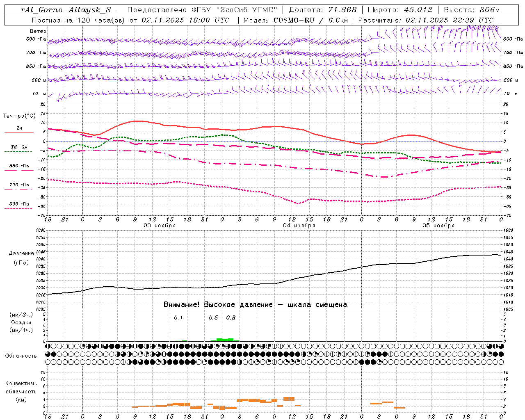The height and width of the screenshot is (420, 525).
Task: Click the 0.8 precipitation amount value
Action: [231, 318]
